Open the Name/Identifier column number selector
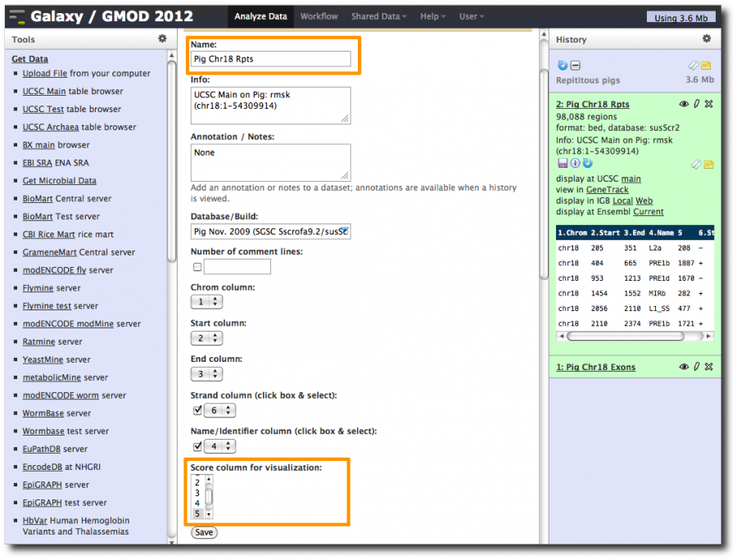Image resolution: width=737 pixels, height=560 pixels. pos(220,446)
